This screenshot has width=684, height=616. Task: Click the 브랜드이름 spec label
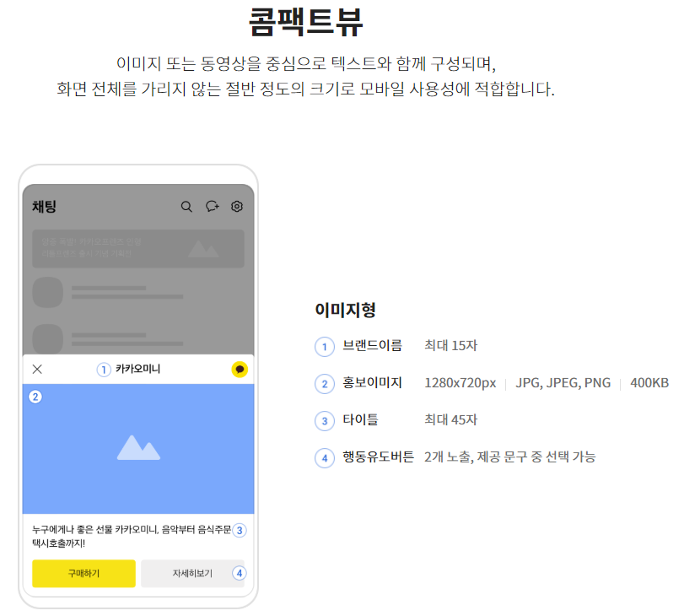point(371,345)
